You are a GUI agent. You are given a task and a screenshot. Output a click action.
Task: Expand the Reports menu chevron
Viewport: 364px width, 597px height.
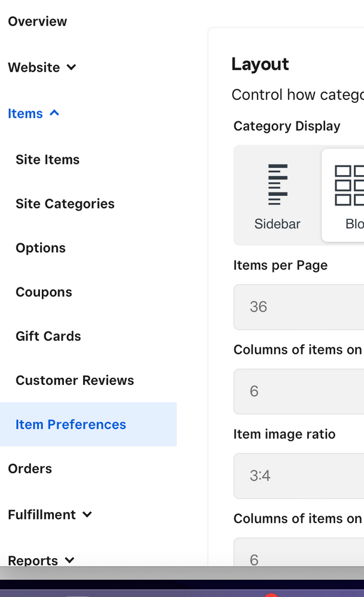69,560
